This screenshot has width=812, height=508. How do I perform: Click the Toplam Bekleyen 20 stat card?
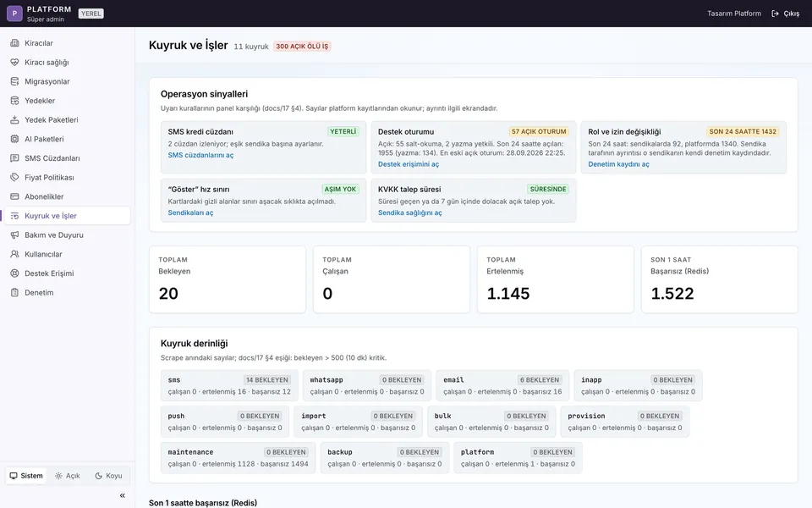coord(228,279)
